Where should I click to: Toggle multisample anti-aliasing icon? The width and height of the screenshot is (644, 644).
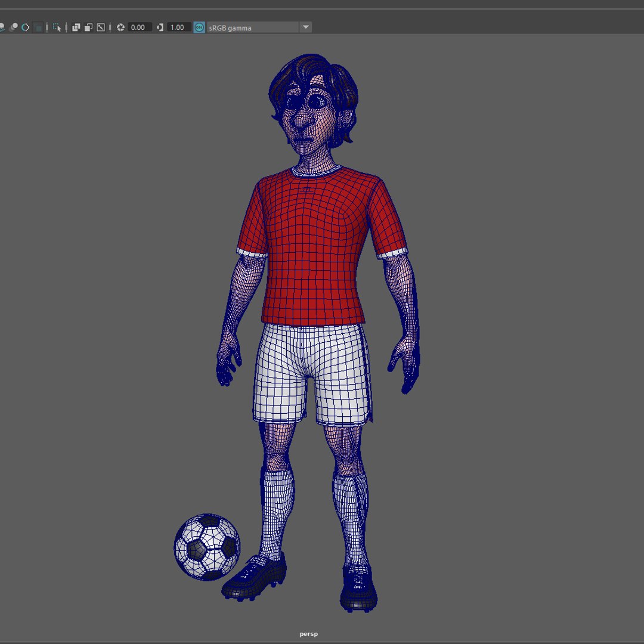pos(26,27)
